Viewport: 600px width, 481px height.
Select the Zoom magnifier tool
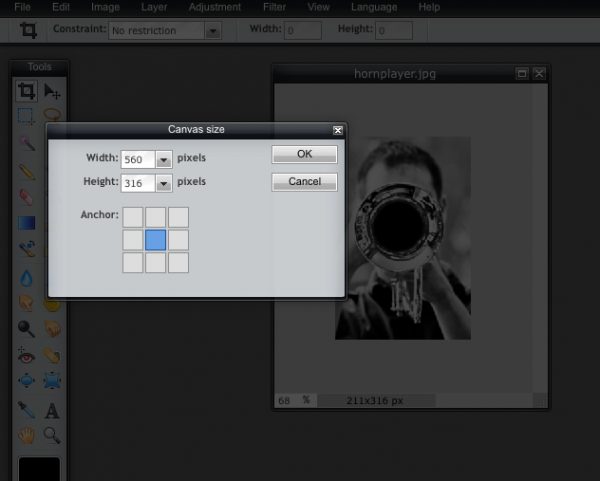point(52,435)
